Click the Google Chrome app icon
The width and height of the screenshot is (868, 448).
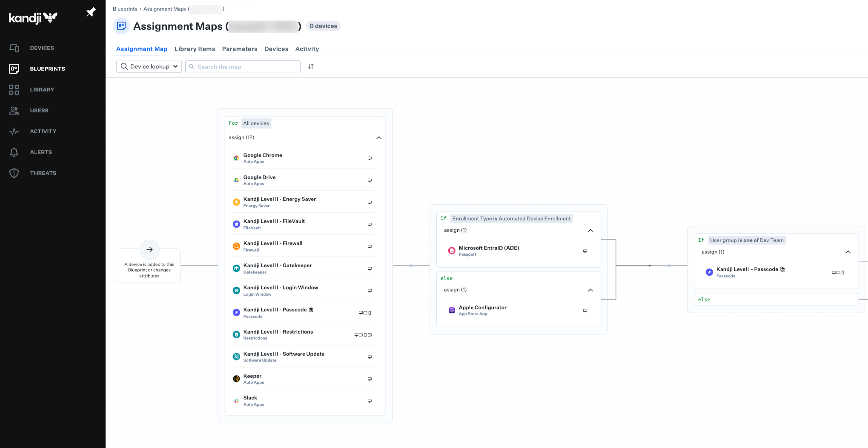coord(236,158)
